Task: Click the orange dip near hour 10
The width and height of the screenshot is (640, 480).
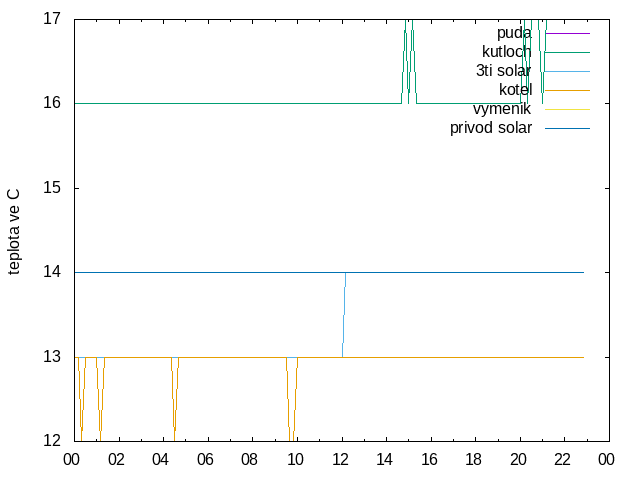Action: [x=292, y=399]
